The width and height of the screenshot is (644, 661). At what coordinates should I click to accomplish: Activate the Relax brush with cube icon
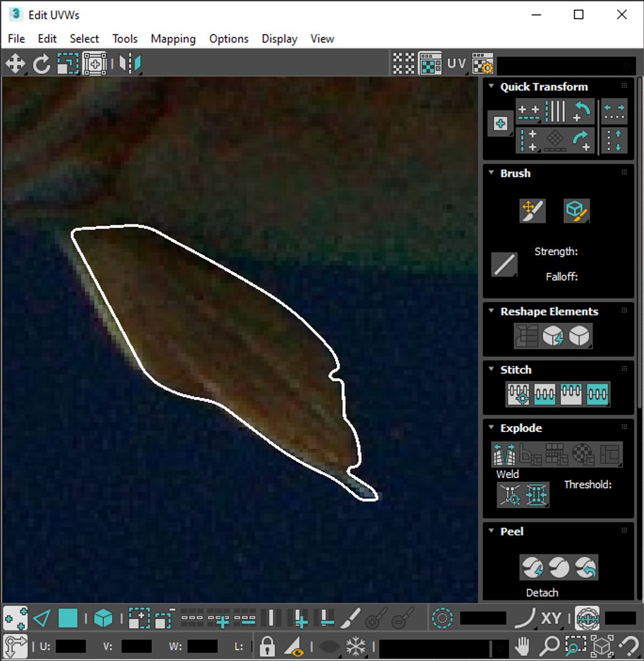click(577, 211)
